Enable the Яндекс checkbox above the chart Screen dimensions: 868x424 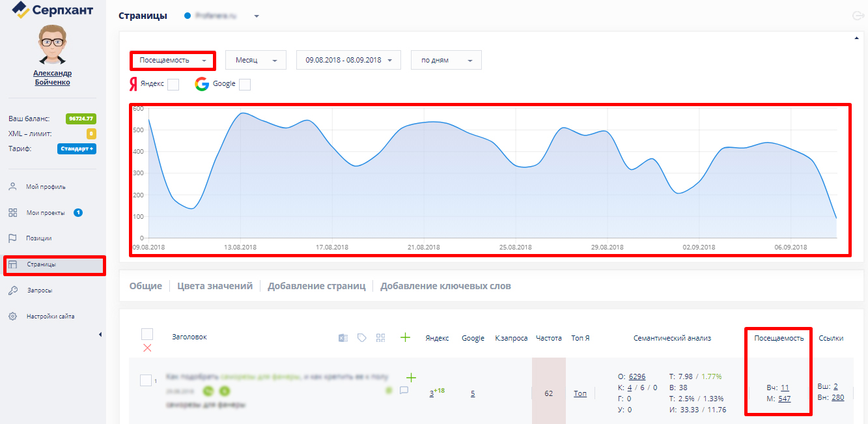pos(173,84)
